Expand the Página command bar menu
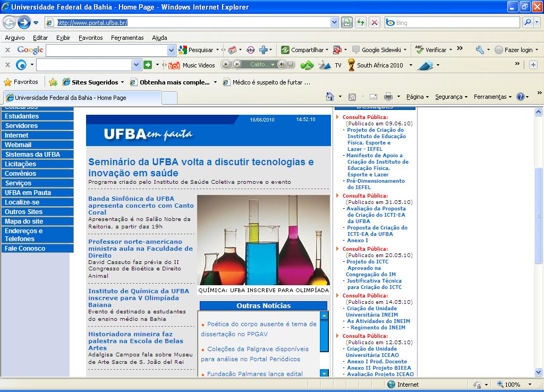The image size is (544, 392). click(x=418, y=97)
